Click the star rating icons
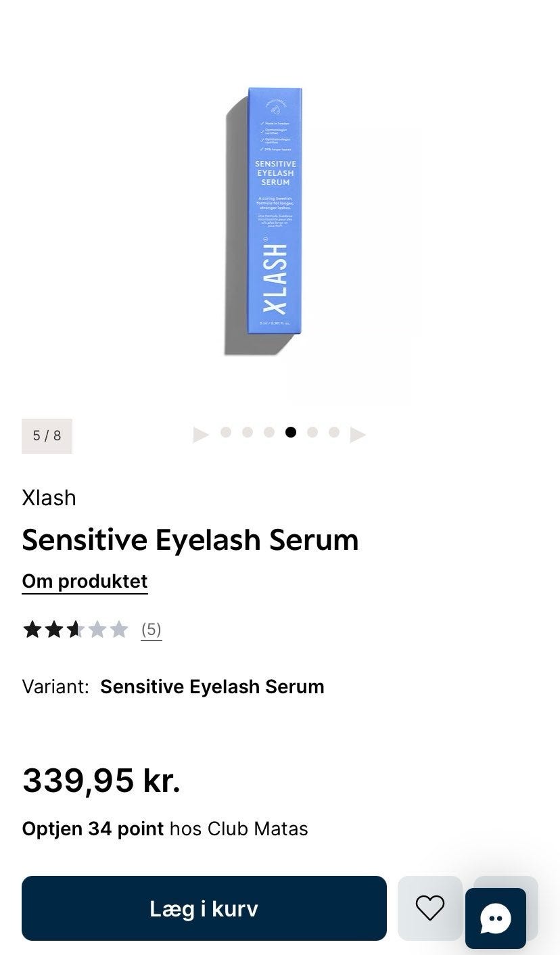The width and height of the screenshot is (560, 955). tap(75, 630)
